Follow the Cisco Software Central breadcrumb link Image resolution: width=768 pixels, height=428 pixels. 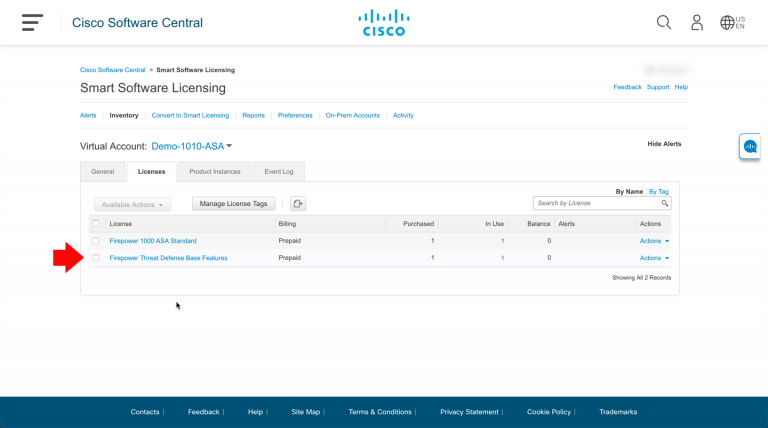113,70
